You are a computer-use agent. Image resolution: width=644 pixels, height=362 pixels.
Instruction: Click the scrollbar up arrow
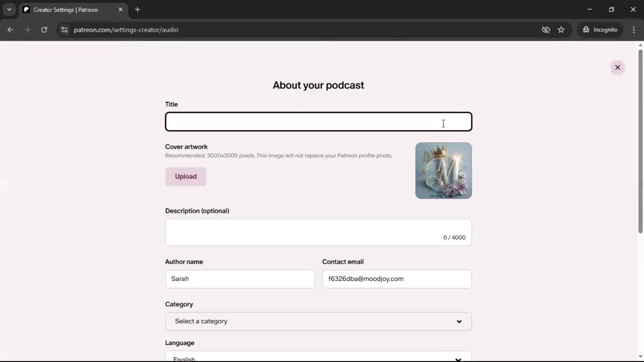pos(640,45)
